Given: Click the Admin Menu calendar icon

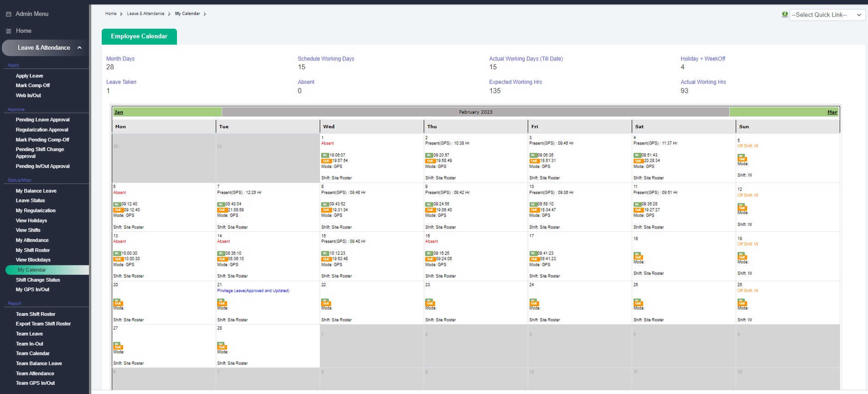Looking at the screenshot, I should point(9,14).
